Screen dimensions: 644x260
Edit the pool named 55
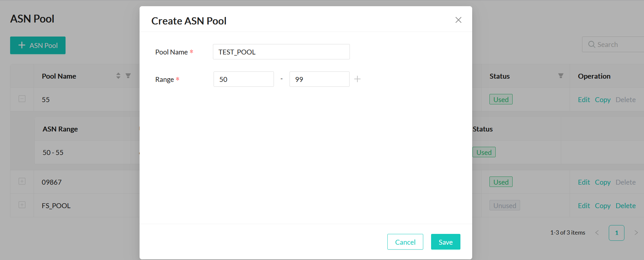pos(584,100)
